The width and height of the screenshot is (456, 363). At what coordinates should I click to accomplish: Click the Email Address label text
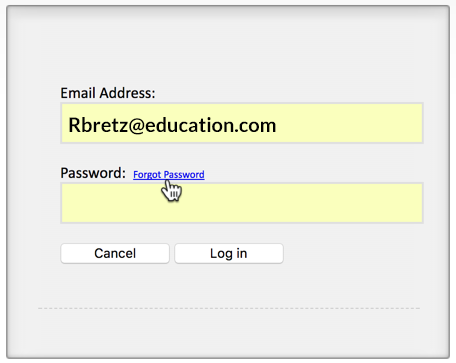click(x=108, y=93)
